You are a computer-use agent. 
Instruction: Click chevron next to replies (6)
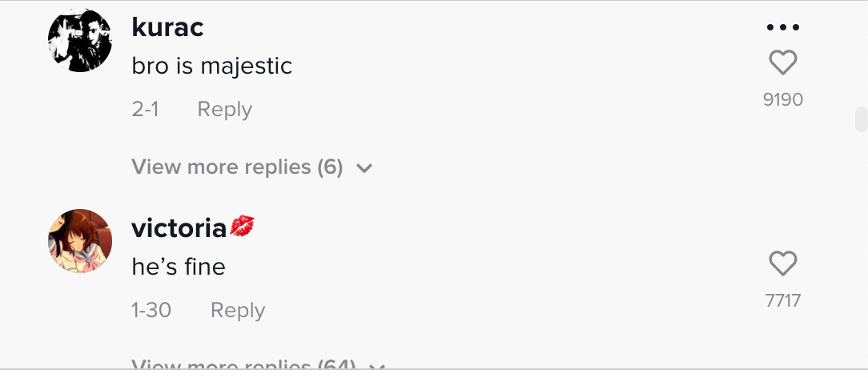[364, 167]
